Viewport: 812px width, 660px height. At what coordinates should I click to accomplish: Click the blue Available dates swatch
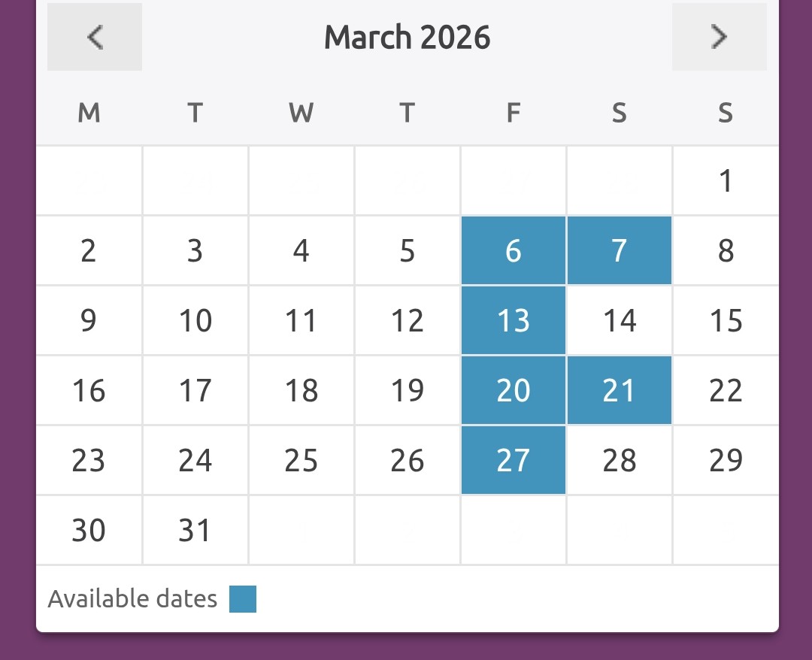click(243, 599)
